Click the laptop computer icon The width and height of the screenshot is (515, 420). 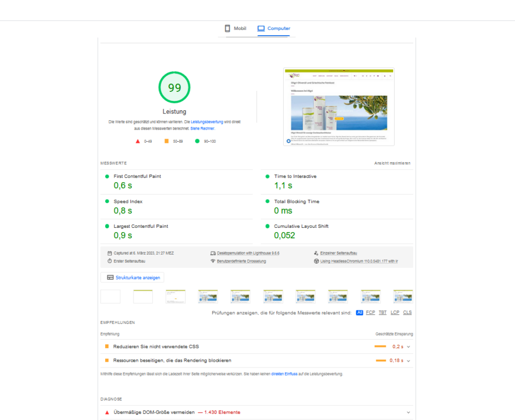tap(261, 28)
